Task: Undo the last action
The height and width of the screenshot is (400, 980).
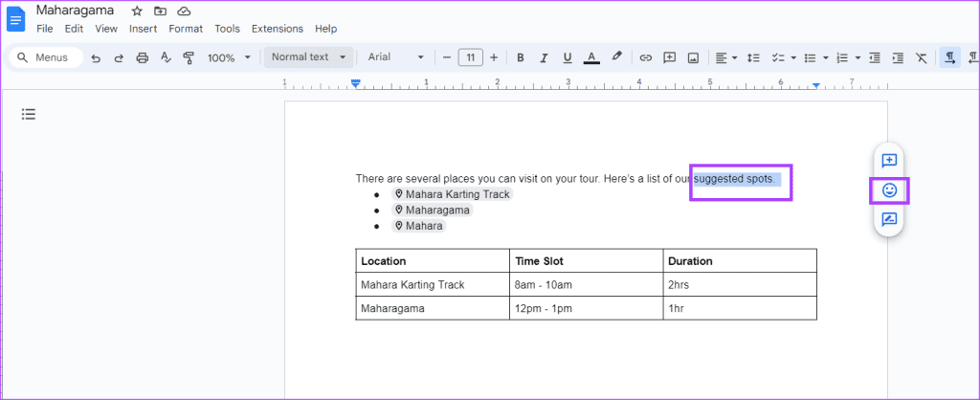Action: point(96,58)
